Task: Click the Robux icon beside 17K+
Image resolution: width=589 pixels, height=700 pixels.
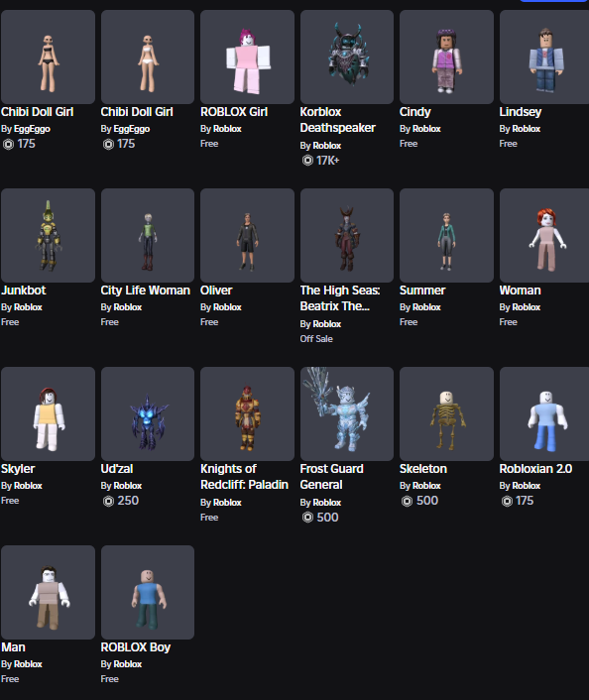Action: point(307,161)
